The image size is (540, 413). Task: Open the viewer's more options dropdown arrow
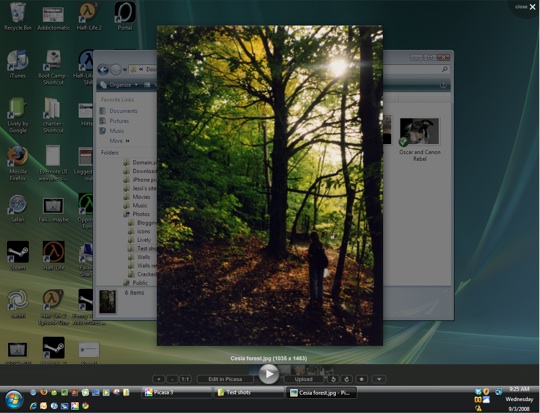[379, 379]
